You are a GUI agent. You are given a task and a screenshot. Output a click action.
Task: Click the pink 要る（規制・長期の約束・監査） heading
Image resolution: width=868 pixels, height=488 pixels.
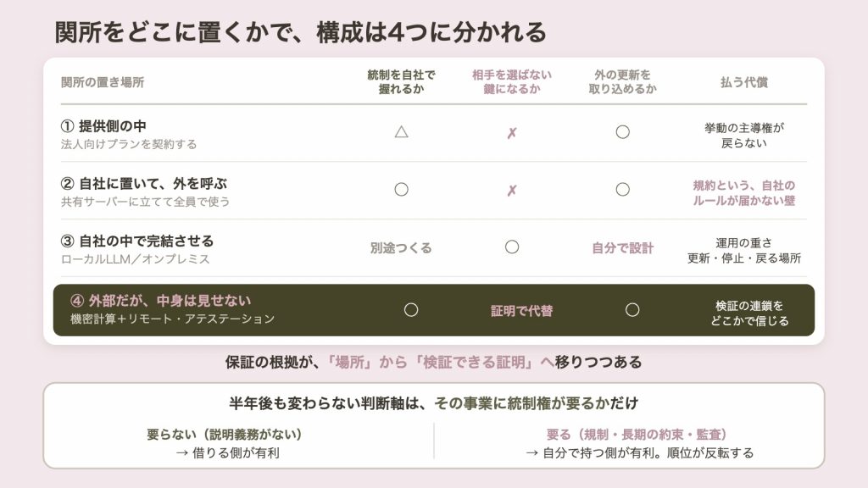pos(636,435)
